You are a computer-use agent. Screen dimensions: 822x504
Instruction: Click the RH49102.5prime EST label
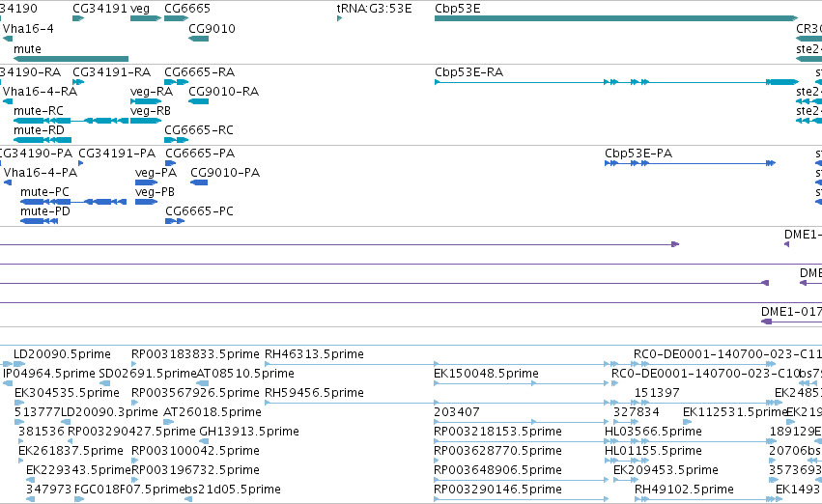684,490
